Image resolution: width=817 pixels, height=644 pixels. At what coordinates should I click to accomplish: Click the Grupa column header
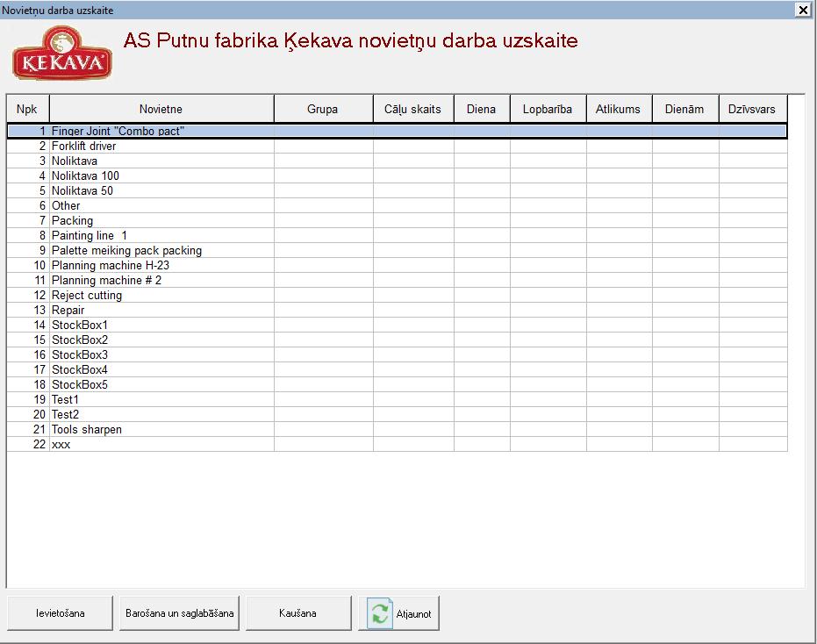tap(323, 109)
